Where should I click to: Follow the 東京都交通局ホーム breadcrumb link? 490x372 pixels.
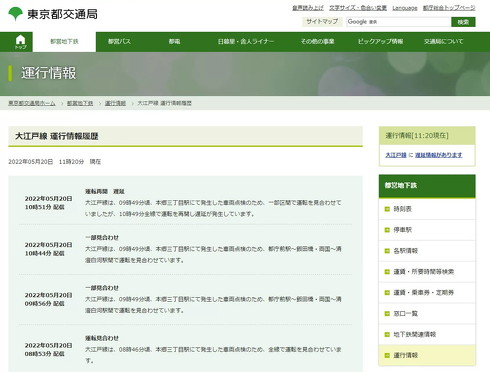coord(32,103)
